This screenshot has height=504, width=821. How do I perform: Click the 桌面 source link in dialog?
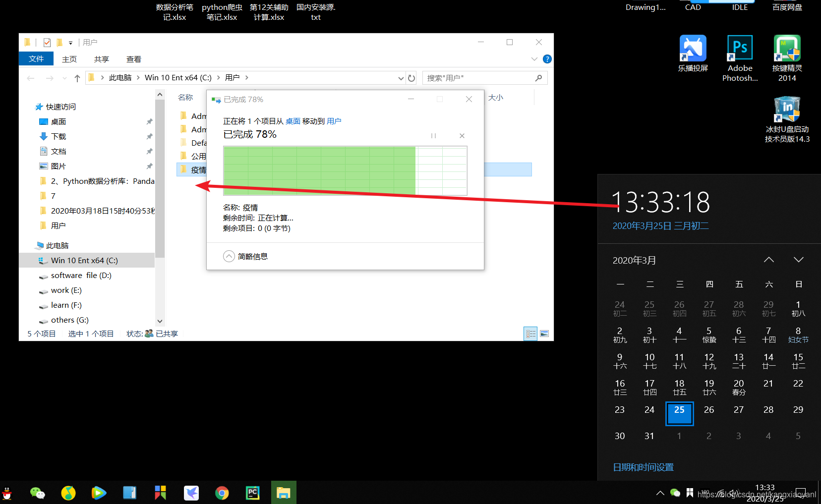tap(293, 121)
